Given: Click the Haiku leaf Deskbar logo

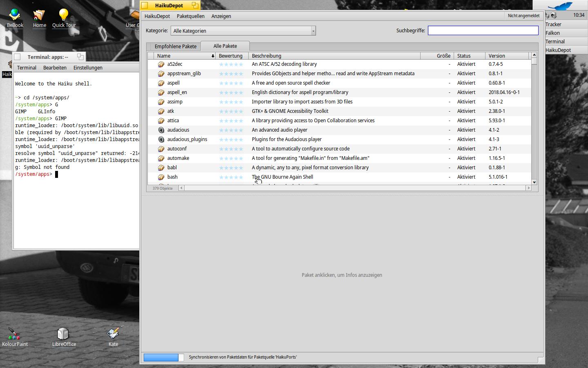Looking at the screenshot, I should pos(560,6).
